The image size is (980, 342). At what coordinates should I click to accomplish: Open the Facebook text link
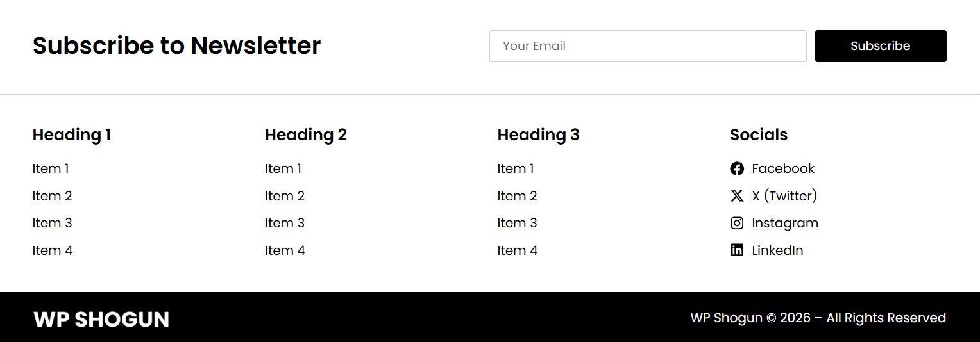point(782,168)
